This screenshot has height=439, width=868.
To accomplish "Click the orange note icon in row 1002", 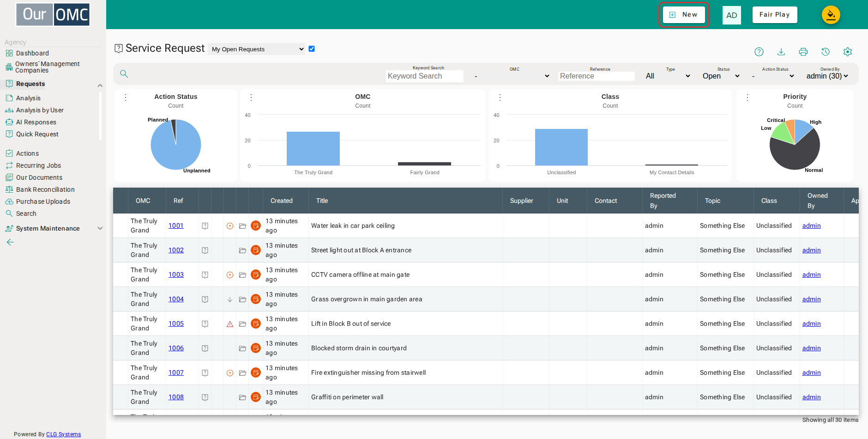I will 256,250.
